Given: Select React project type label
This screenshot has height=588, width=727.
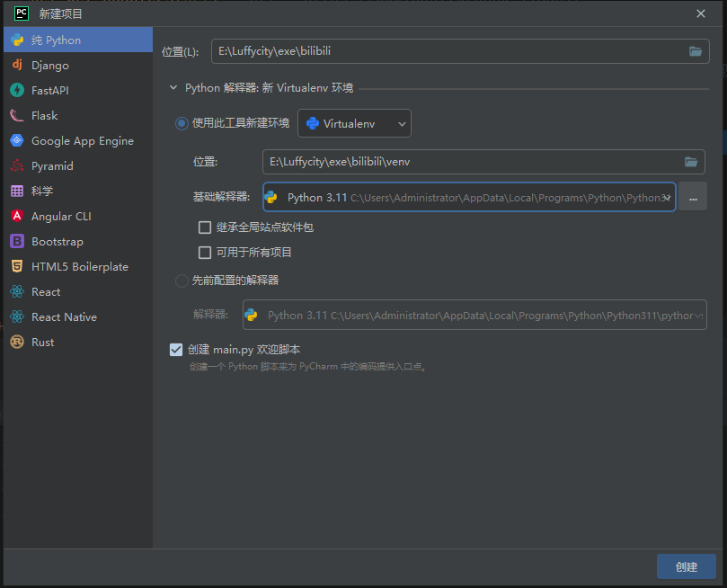Looking at the screenshot, I should coord(46,291).
